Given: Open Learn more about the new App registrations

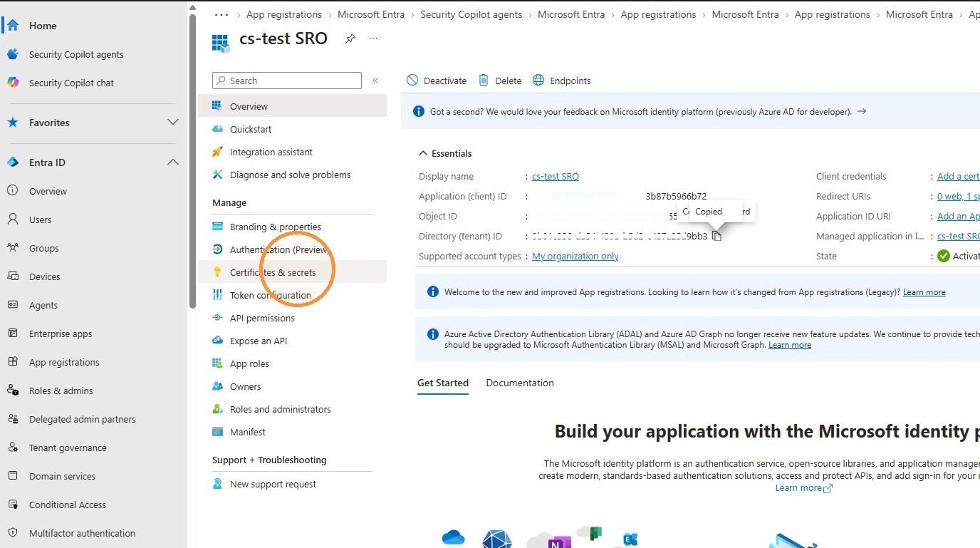Looking at the screenshot, I should tap(924, 292).
